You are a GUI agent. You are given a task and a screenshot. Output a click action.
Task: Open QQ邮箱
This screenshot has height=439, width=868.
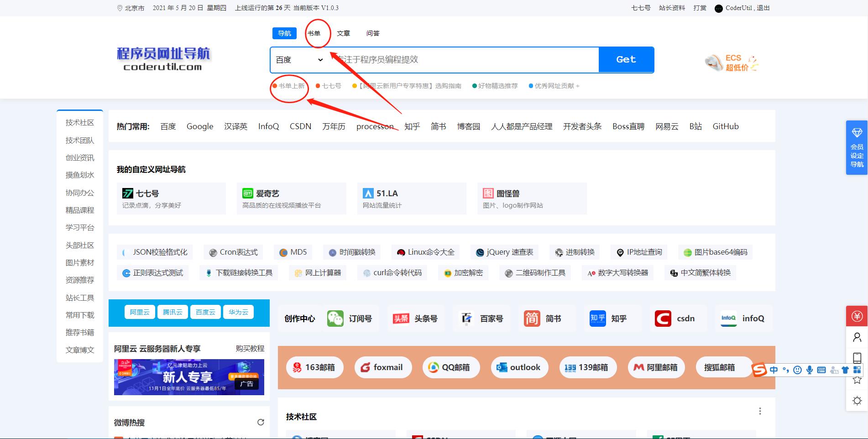[x=451, y=367]
